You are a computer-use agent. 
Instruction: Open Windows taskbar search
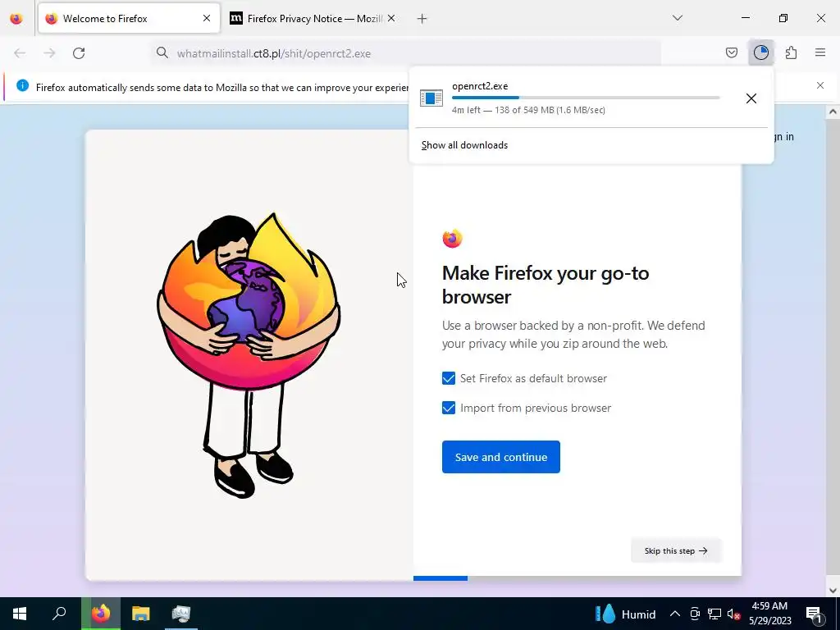click(x=59, y=614)
